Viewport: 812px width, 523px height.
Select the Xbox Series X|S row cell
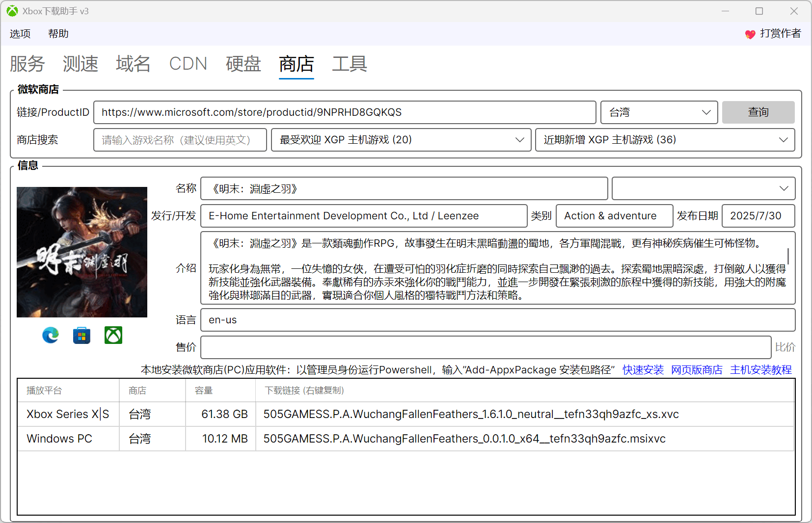click(x=69, y=414)
